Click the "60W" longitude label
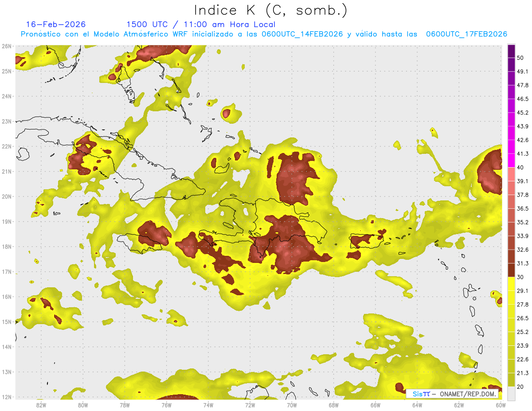 [x=501, y=405]
